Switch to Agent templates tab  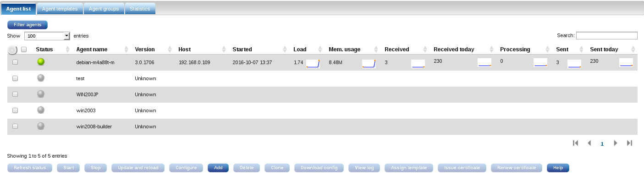point(60,9)
